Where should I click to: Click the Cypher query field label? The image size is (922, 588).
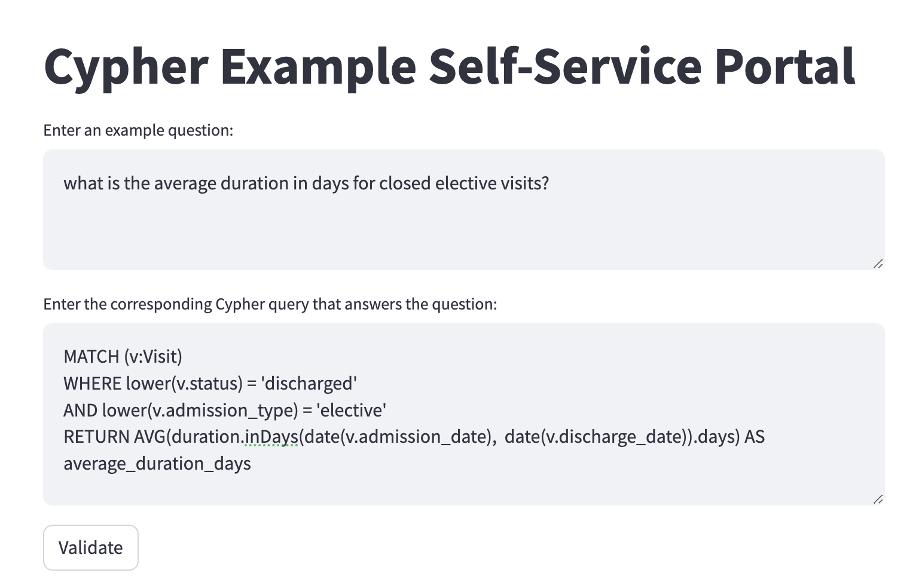tap(270, 304)
